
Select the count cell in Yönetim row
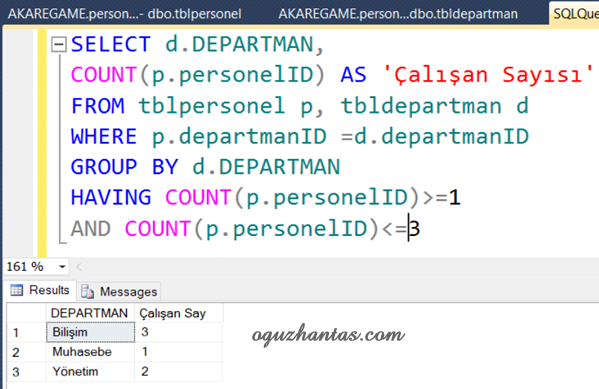point(179,371)
